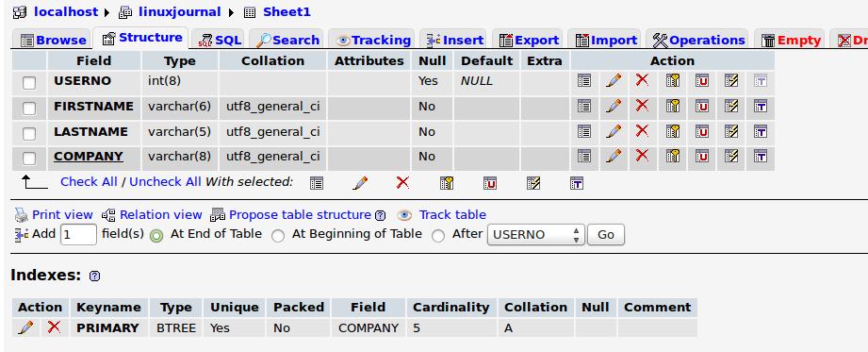This screenshot has width=868, height=352.
Task: Click Uncheck All link
Action: click(165, 182)
